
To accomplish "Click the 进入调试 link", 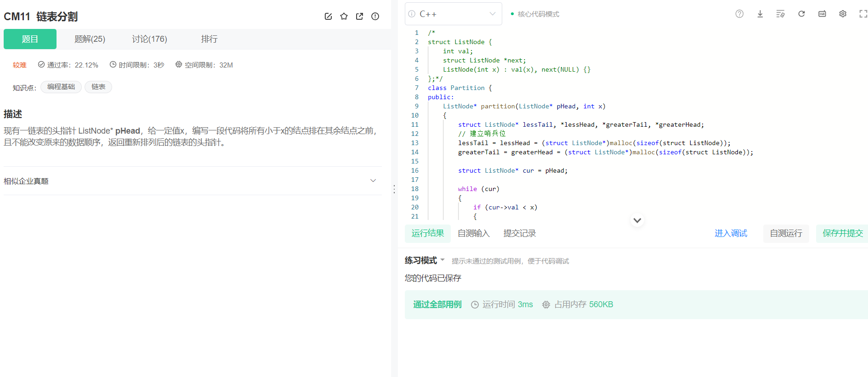I will tap(731, 233).
